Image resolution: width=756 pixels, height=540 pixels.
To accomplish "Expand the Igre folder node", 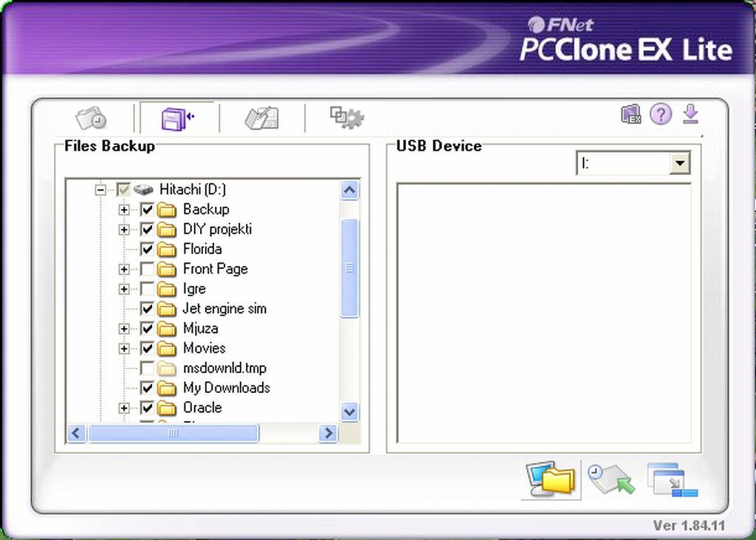I will (124, 289).
